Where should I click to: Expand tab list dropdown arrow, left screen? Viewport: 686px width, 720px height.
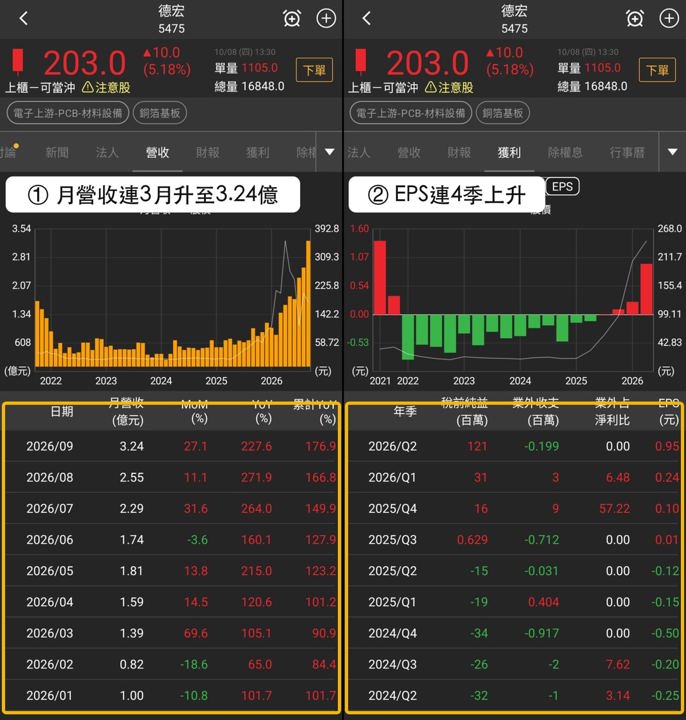329,152
